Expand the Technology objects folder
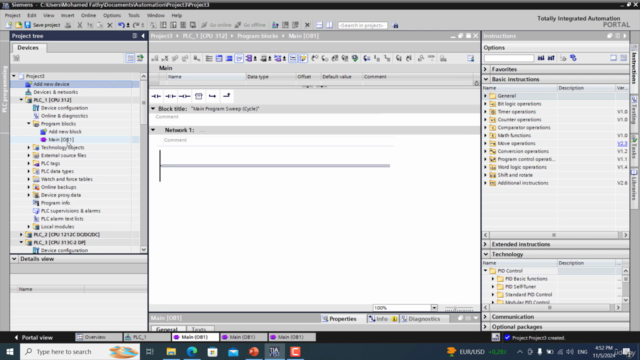The image size is (640, 360). pyautogui.click(x=29, y=147)
